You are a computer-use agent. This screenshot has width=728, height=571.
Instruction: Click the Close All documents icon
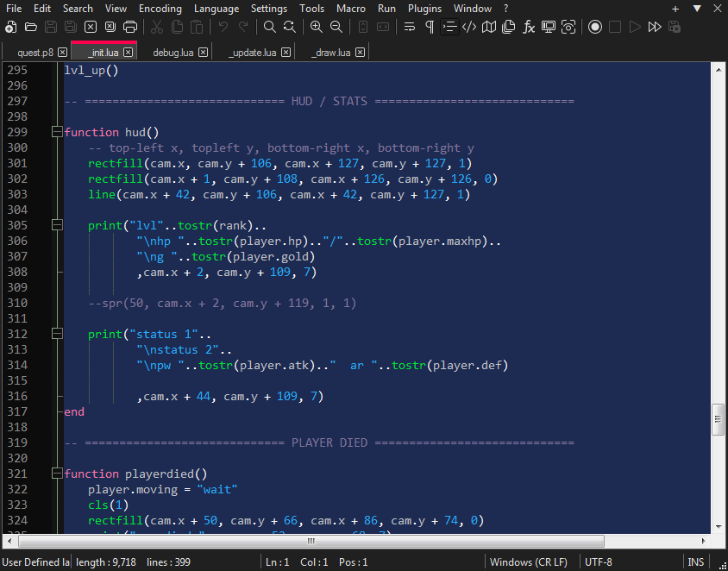tap(110, 27)
